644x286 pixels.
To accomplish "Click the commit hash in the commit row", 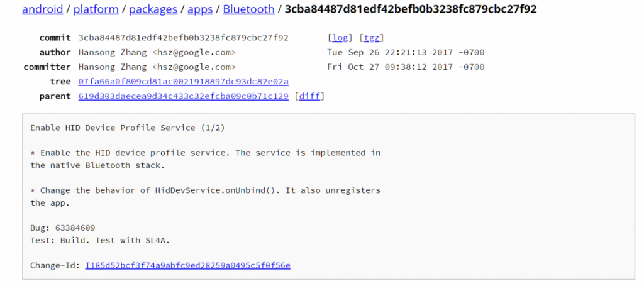I will (x=183, y=38).
